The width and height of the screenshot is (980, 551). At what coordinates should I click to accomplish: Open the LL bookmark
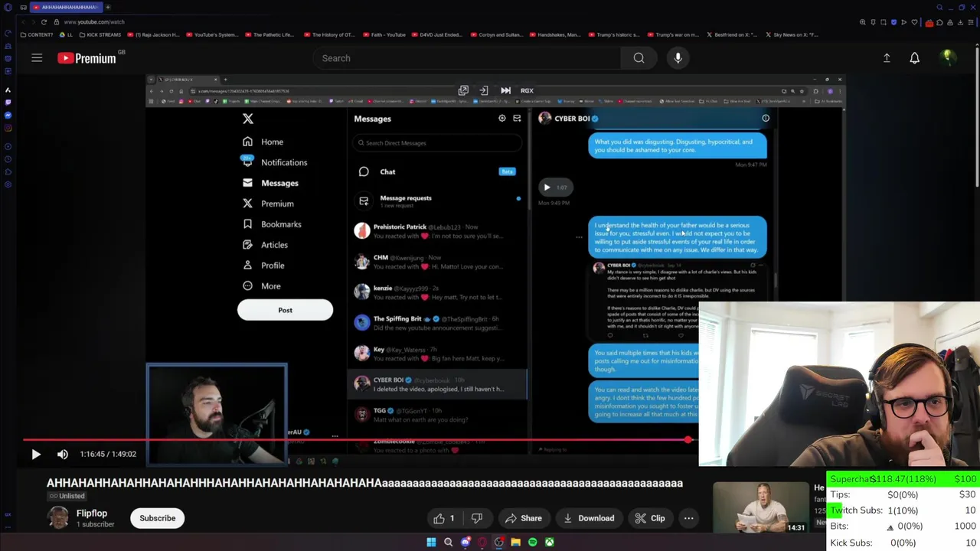point(66,34)
